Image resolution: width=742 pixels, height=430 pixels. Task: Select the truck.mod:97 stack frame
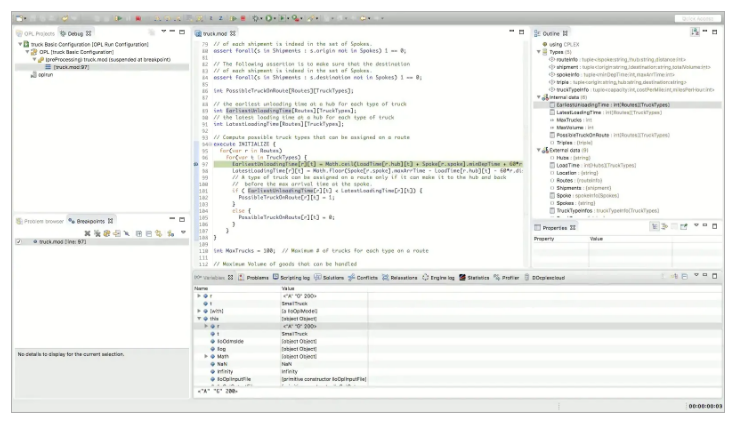69,67
